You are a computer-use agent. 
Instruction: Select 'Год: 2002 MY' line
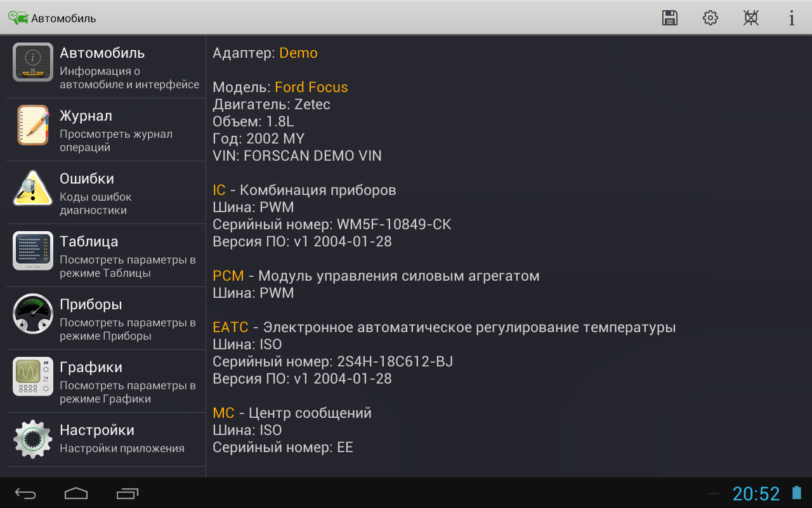coord(259,138)
